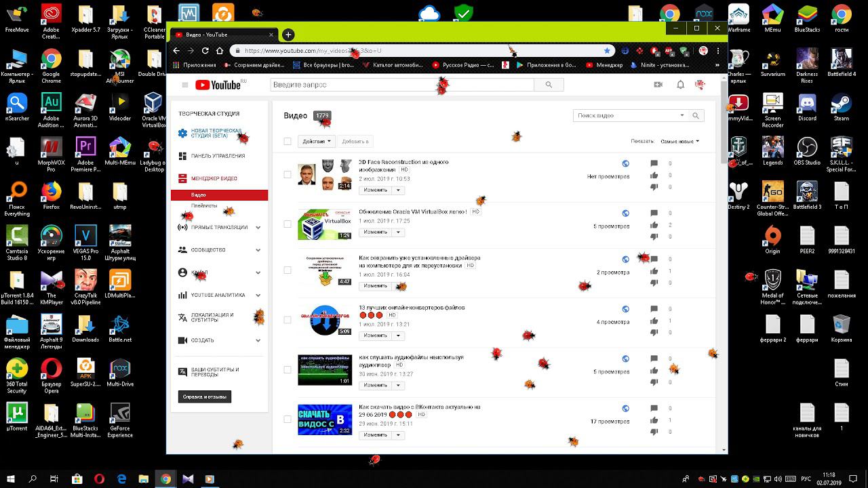868x488 pixels.
Task: Open a new Chrome tab
Action: click(288, 35)
